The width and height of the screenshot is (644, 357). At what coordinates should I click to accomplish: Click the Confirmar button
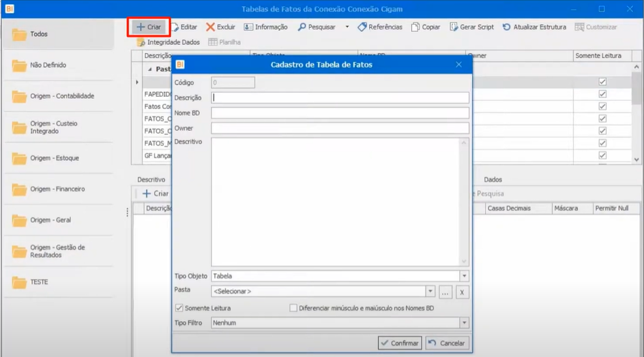pyautogui.click(x=400, y=343)
